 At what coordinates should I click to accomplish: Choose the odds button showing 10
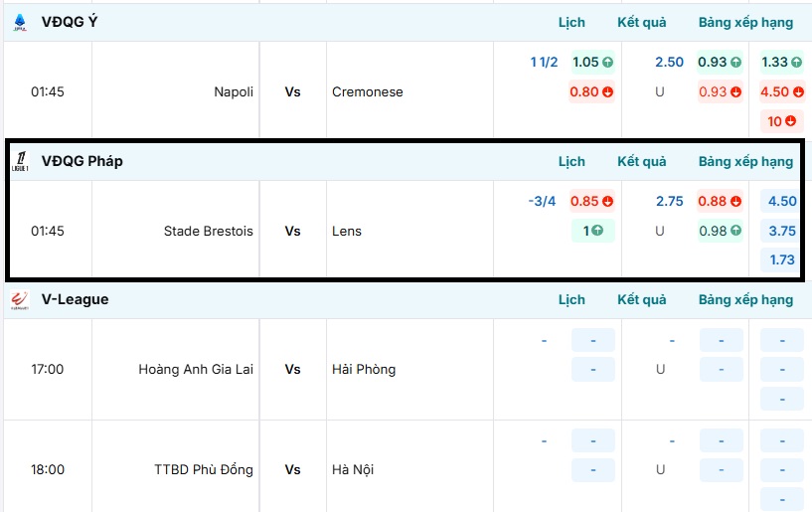pos(781,121)
